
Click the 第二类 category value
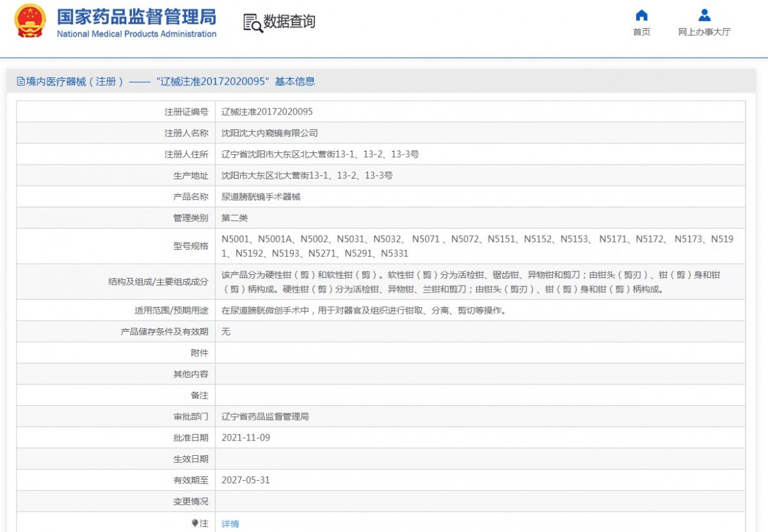[234, 218]
